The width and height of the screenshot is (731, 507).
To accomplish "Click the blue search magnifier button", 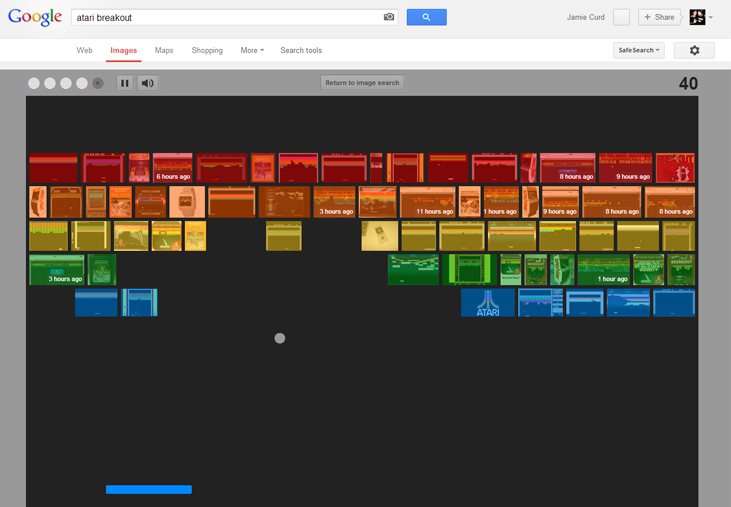I will pyautogui.click(x=426, y=17).
